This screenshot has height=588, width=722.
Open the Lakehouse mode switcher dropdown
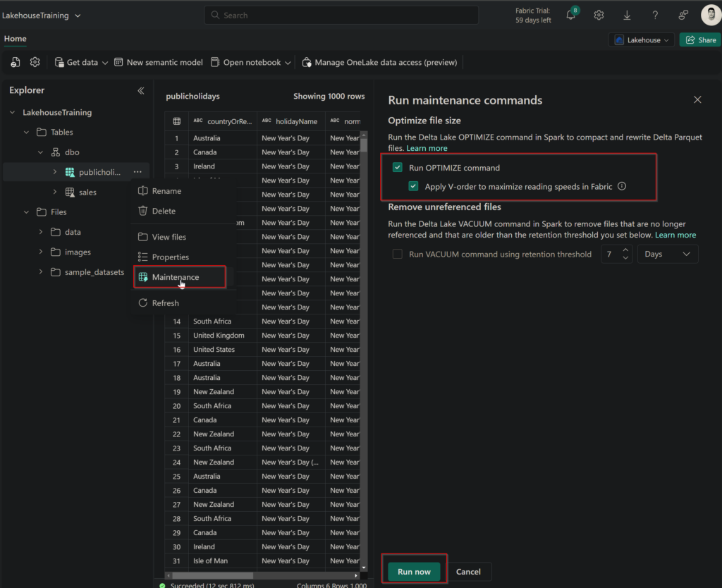(x=642, y=40)
